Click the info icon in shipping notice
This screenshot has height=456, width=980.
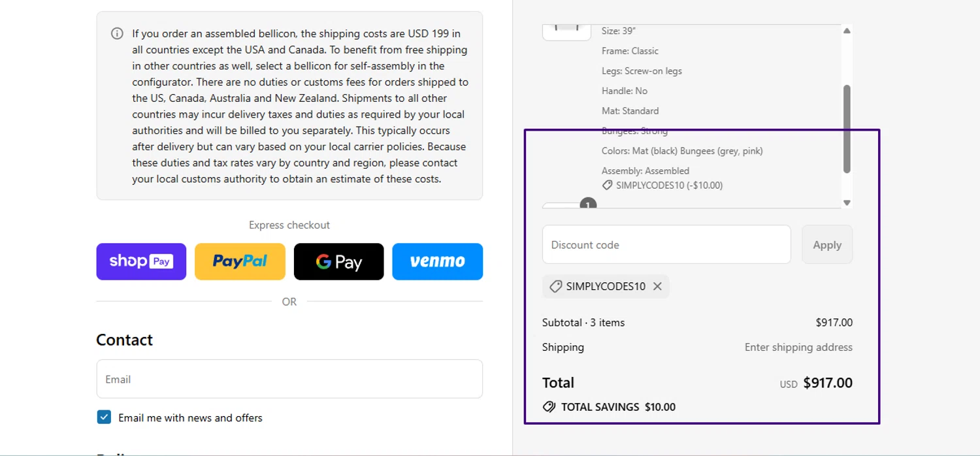117,33
